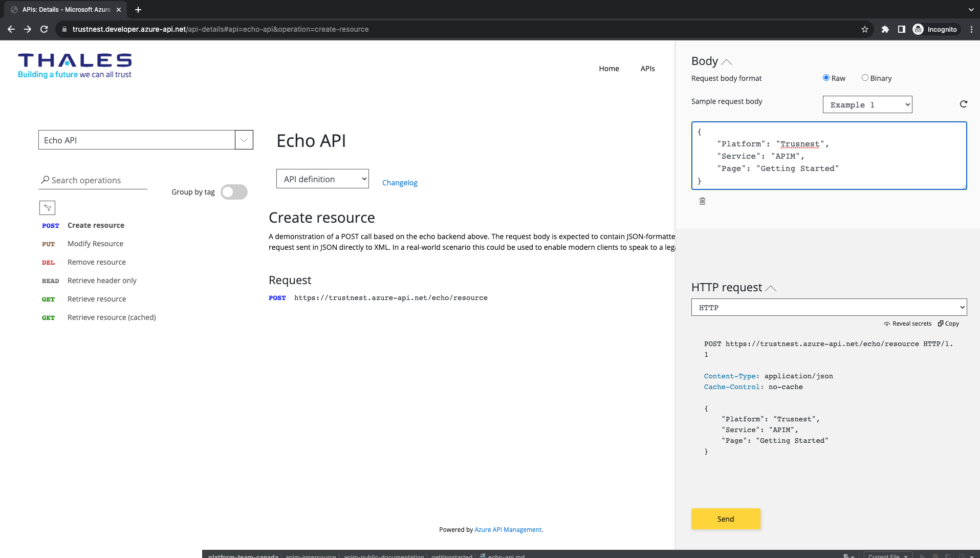Copy the HTTP request
Viewport: 980px width, 558px height.
click(x=948, y=324)
